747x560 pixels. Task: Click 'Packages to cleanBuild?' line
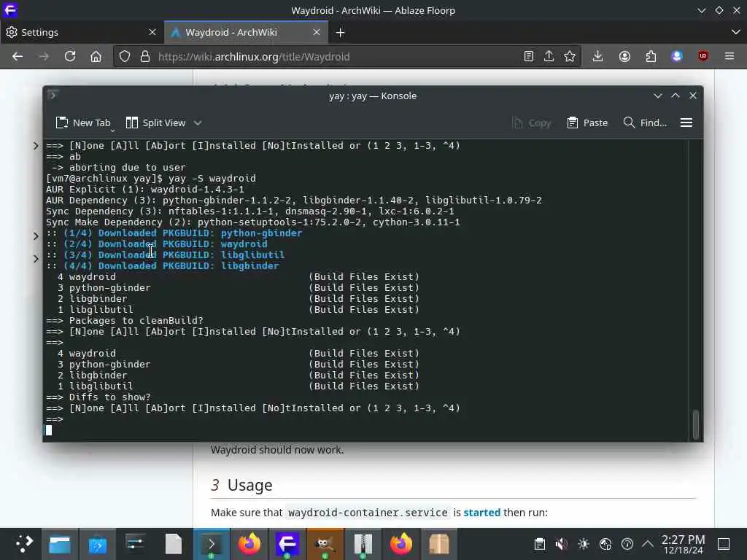click(x=125, y=321)
